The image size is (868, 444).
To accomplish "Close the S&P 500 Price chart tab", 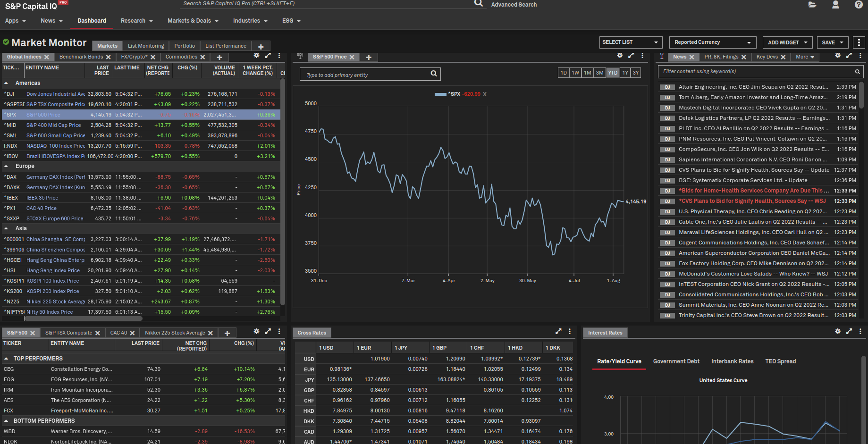I will click(352, 57).
